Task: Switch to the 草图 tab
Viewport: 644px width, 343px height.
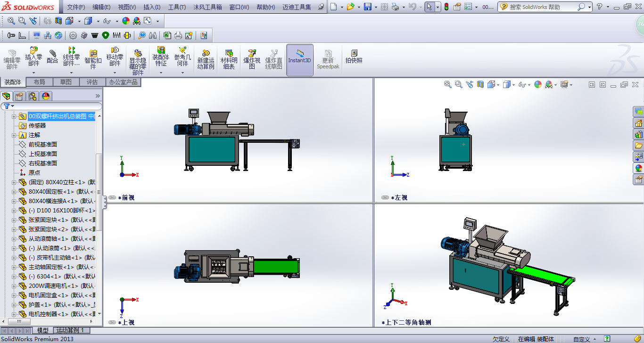Action: [66, 82]
